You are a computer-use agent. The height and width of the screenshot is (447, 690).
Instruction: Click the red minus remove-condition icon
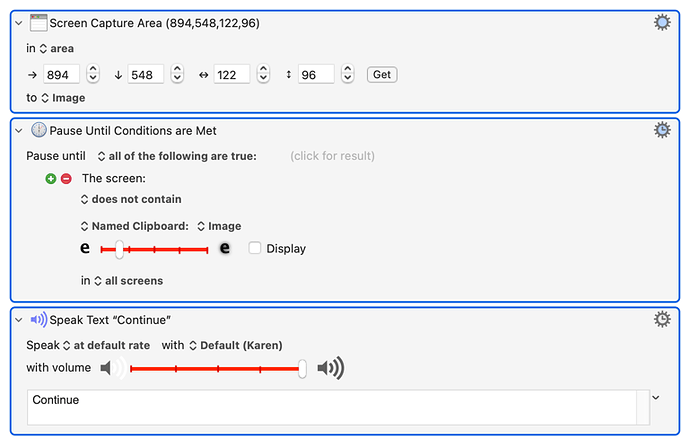pyautogui.click(x=66, y=178)
